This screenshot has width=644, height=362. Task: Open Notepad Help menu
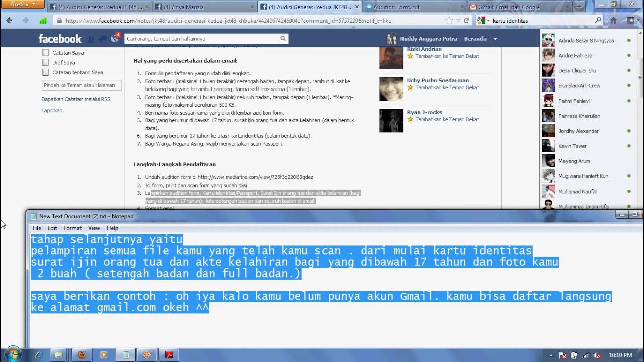[x=112, y=228]
